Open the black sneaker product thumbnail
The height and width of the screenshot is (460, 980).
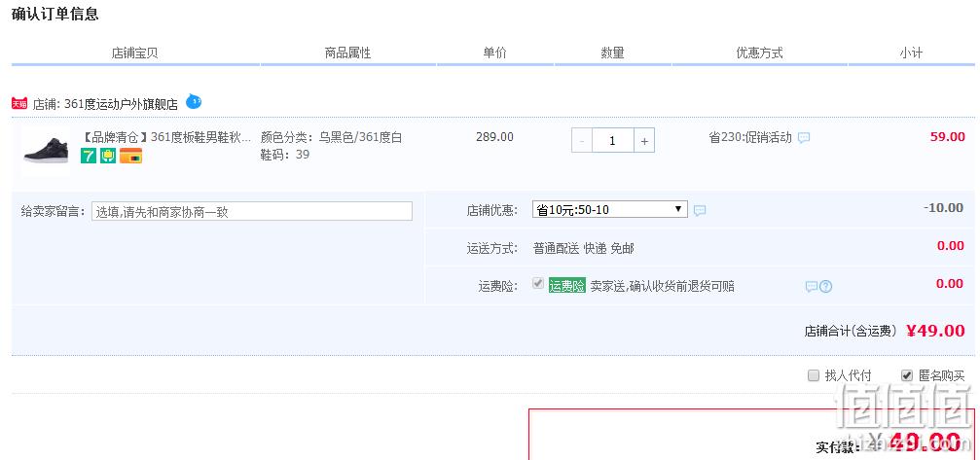coord(46,151)
